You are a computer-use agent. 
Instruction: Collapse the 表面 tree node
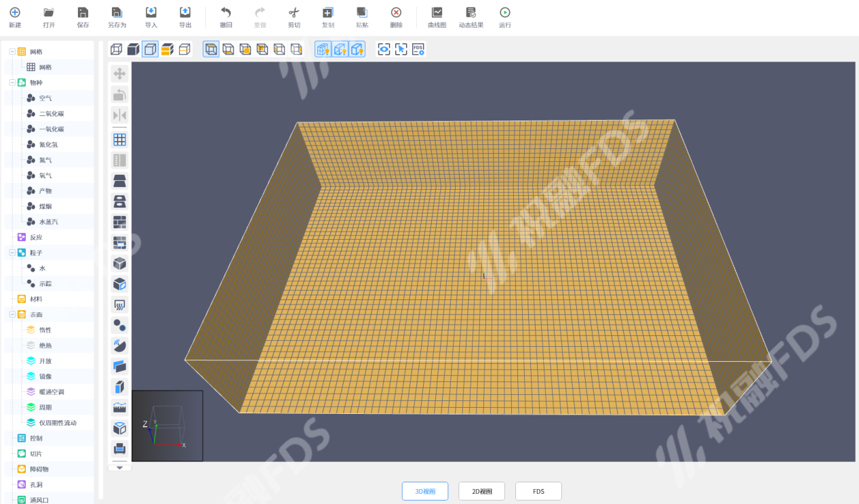point(12,315)
